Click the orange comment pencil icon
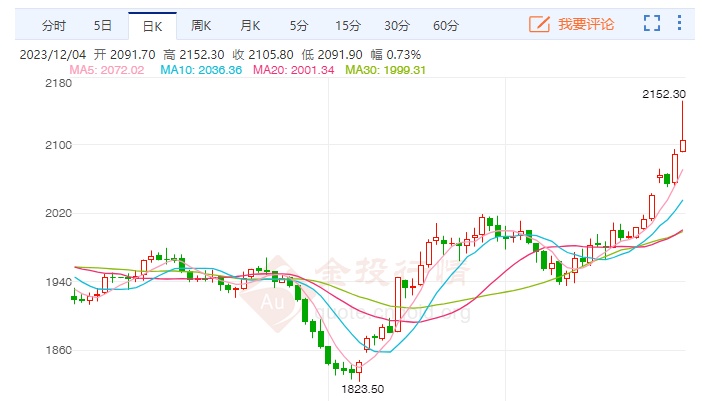The height and width of the screenshot is (401, 711). pos(539,23)
